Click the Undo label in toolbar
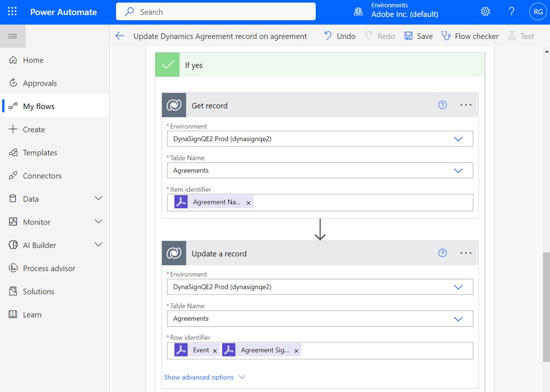 [346, 36]
